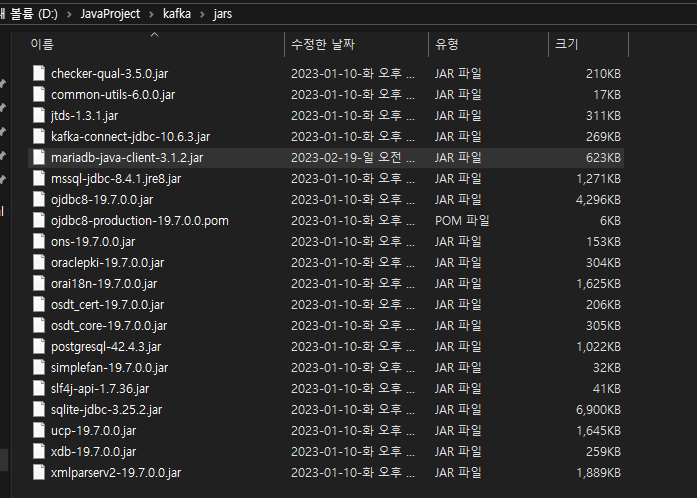Select file name xdb-19.7.0.0.jar
This screenshot has height=498, width=697.
point(93,451)
